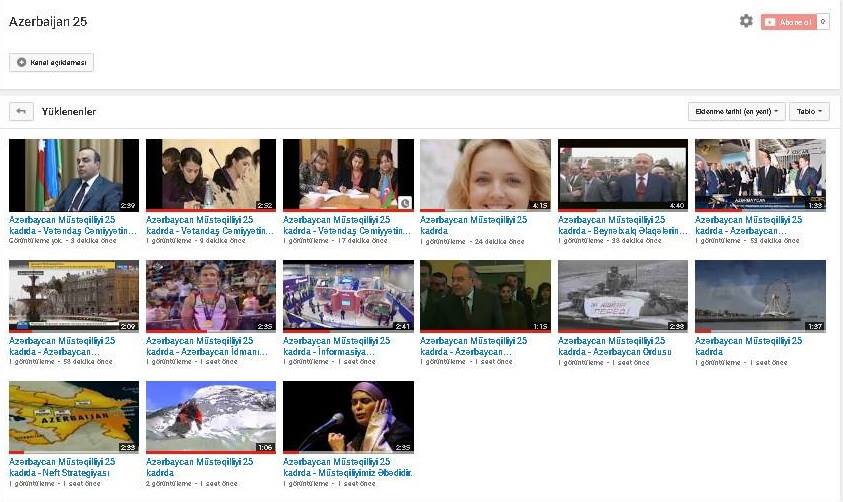
Task: Open Vətəndaş Cəmiyyətin title posted 3 dakika önce
Action: coord(73,225)
